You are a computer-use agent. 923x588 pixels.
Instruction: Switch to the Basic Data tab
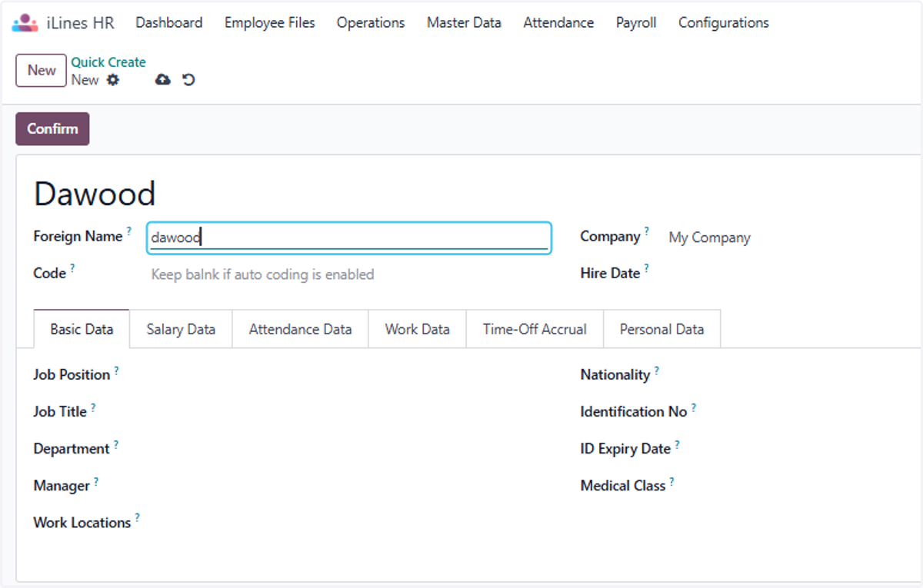[x=82, y=329]
